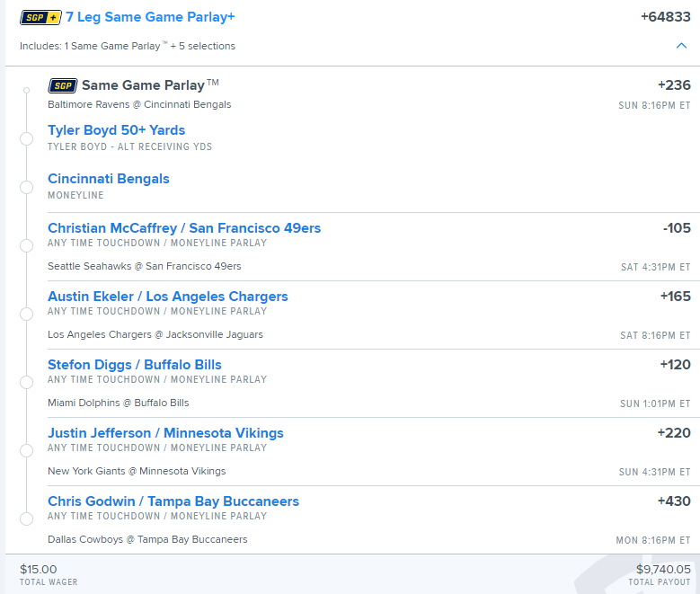Collapse the 7 Leg parlay details chevron
Screen dimensions: 700x594
coord(681,46)
